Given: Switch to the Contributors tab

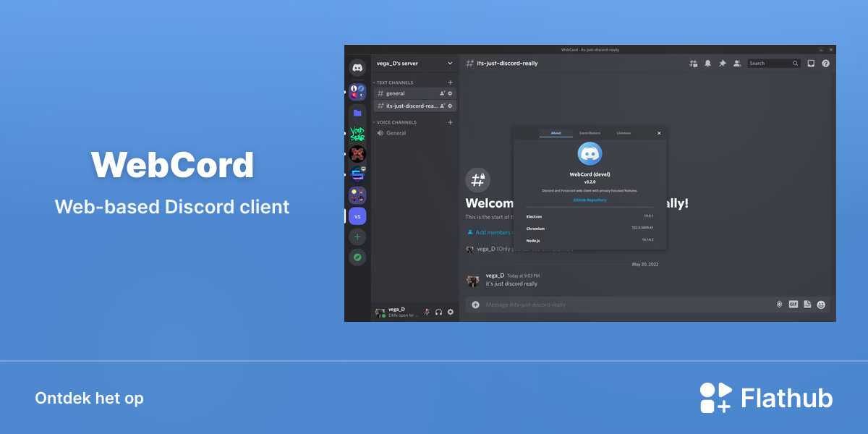Looking at the screenshot, I should pyautogui.click(x=590, y=133).
